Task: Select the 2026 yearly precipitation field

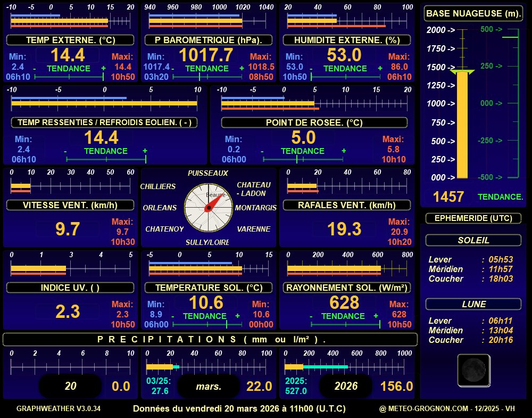Action: click(x=346, y=386)
